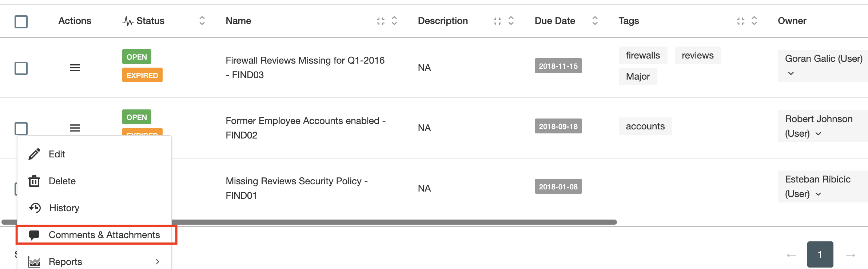Open the actions hamburger menu for Firewall Reviews row

point(75,68)
